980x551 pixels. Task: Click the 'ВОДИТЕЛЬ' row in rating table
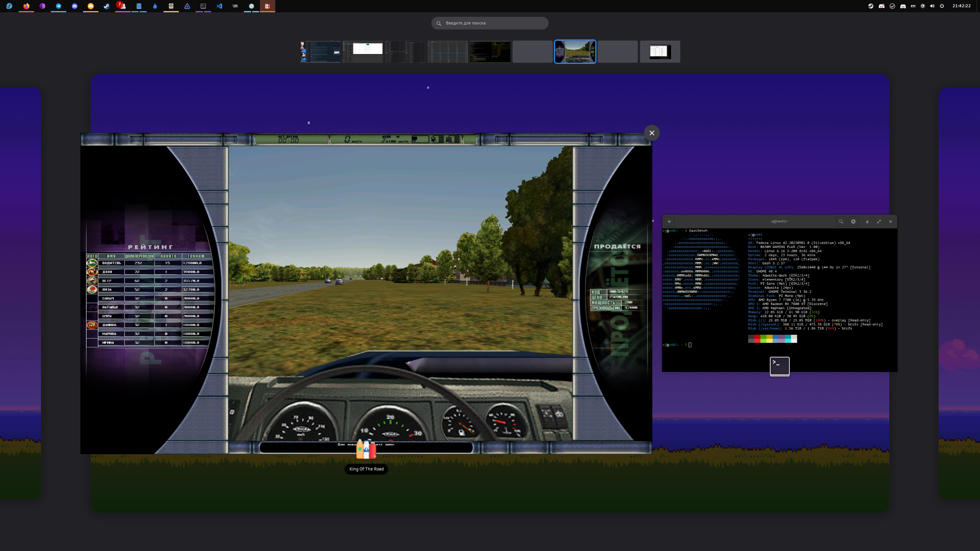pos(150,263)
